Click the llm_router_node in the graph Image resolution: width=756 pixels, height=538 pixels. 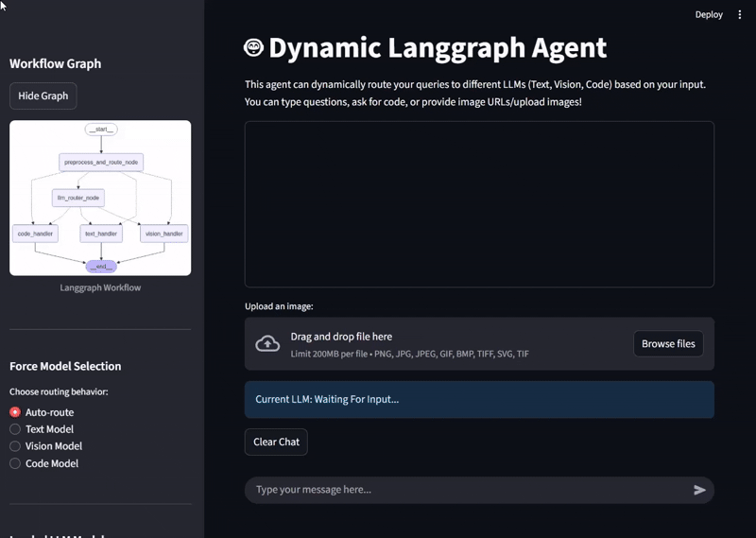point(78,198)
